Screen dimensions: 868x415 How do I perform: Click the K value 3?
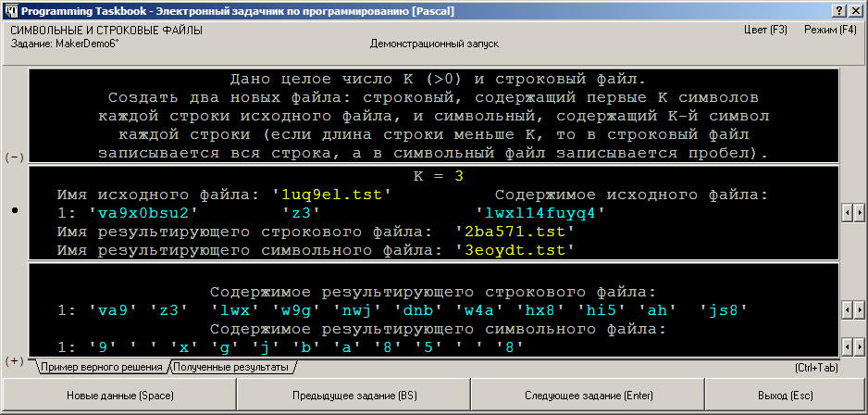point(459,176)
